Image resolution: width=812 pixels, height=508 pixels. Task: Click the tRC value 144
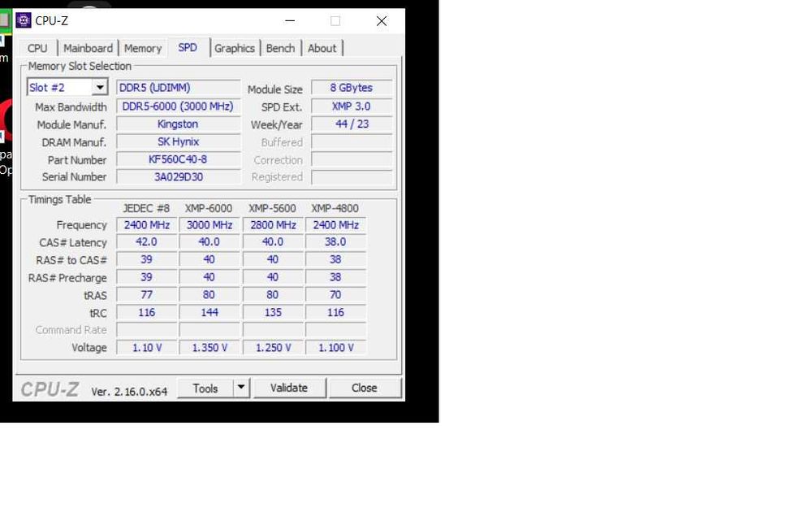pos(209,313)
